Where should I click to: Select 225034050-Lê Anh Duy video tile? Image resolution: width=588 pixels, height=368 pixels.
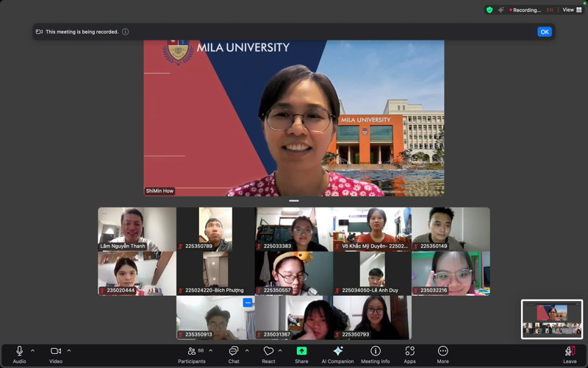click(x=373, y=273)
